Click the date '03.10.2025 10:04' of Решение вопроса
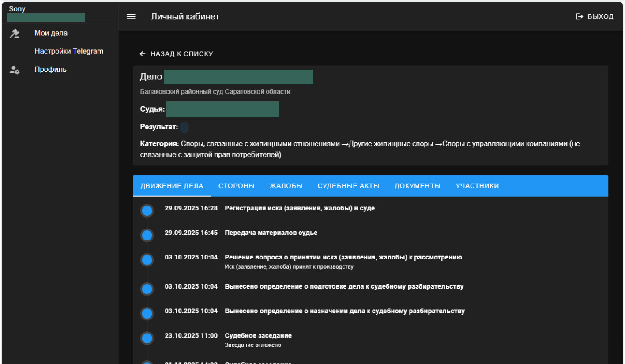The height and width of the screenshot is (364, 625). pos(191,257)
